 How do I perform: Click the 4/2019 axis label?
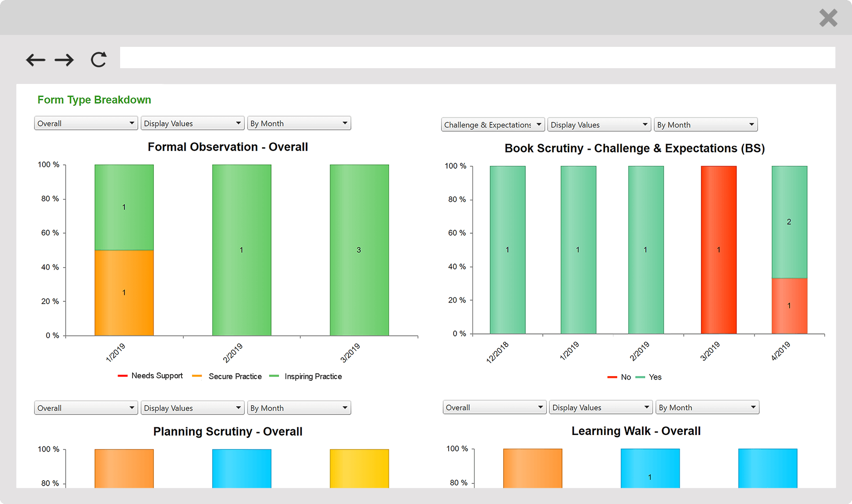[780, 351]
